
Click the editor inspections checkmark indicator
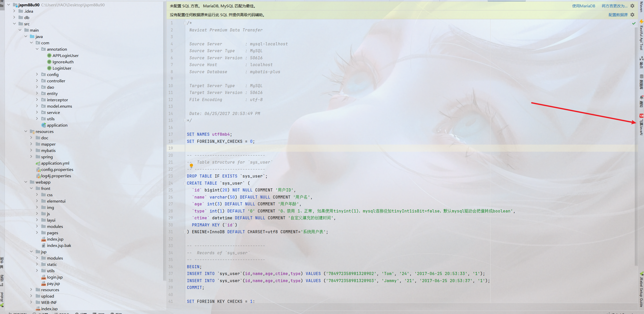634,23
